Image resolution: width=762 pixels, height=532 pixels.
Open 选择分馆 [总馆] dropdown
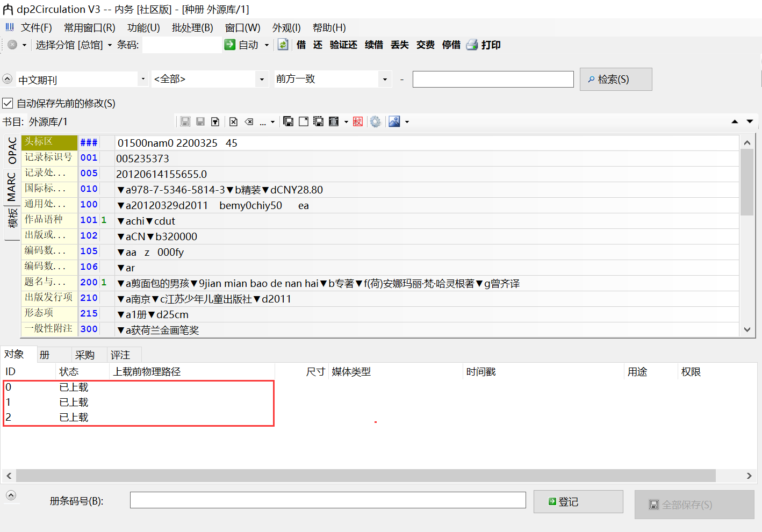point(74,45)
